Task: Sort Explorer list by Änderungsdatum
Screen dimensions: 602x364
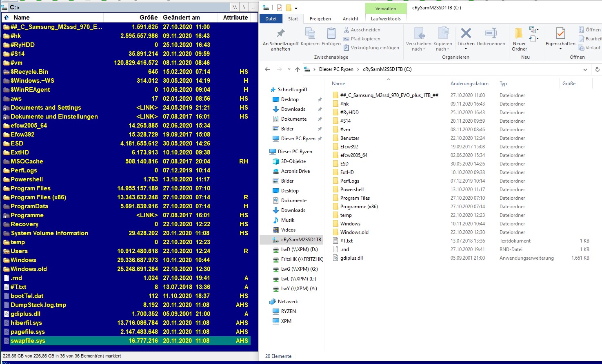Action: 472,84
